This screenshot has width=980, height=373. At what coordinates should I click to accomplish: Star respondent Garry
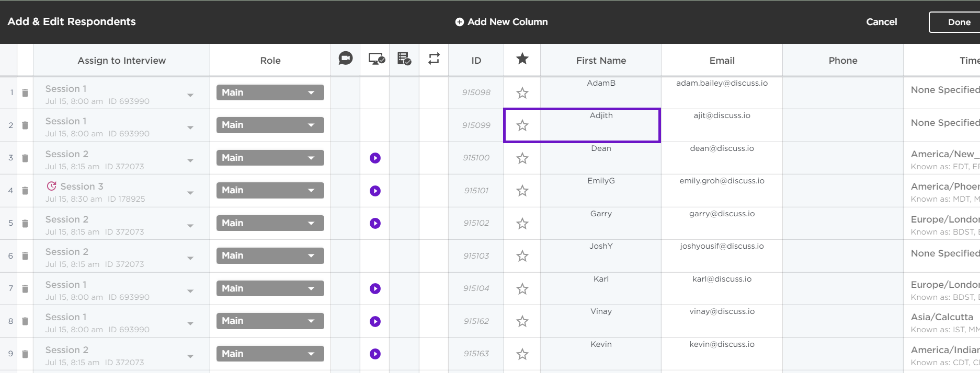pos(522,224)
